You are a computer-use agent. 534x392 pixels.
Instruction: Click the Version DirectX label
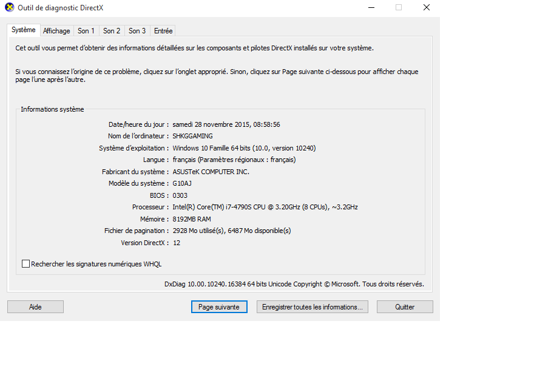click(x=145, y=243)
